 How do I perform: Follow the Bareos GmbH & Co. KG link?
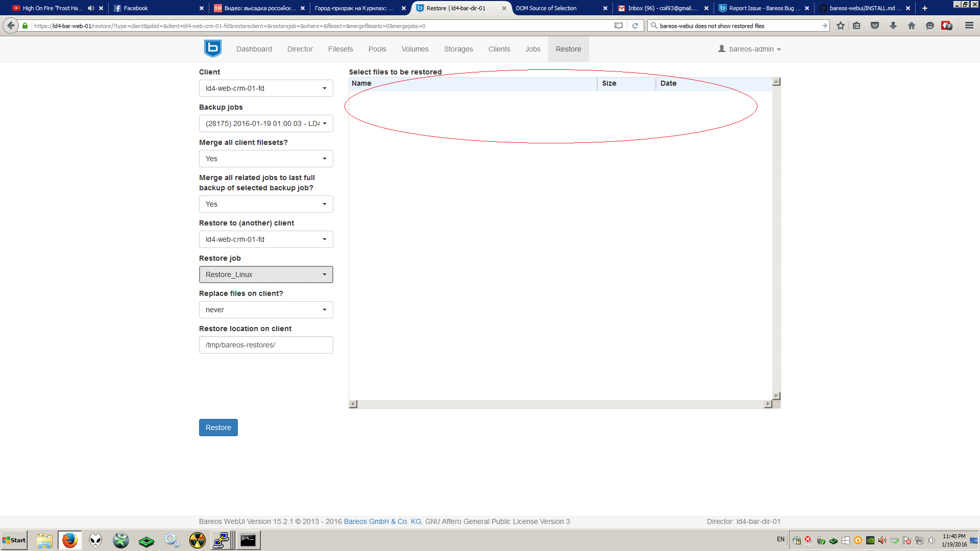click(x=382, y=521)
